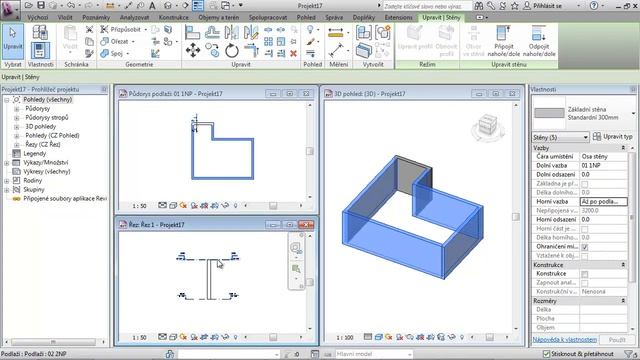Viewport: 640px width, 360px height.
Task: Click project browser horizontal scrollbar
Action: pos(53,342)
